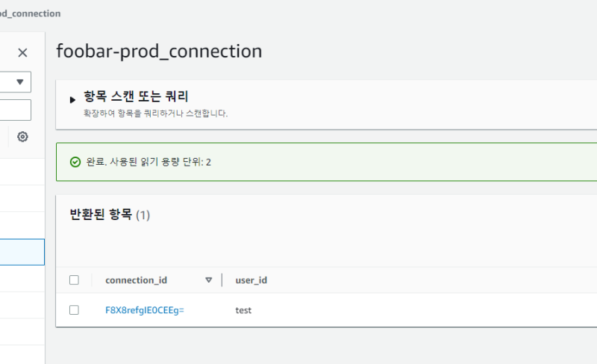
Task: Tick the select-all checkbox in table header
Action: point(74,280)
